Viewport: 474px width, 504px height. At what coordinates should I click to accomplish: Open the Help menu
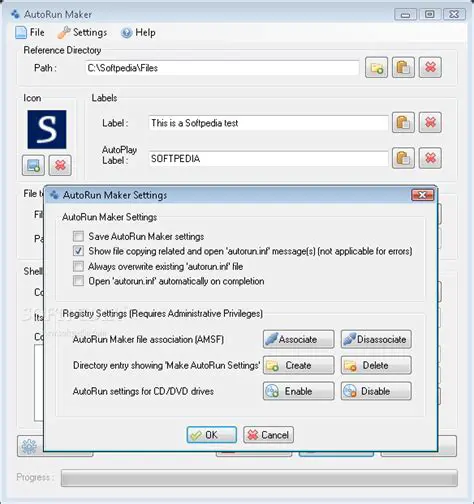(138, 32)
